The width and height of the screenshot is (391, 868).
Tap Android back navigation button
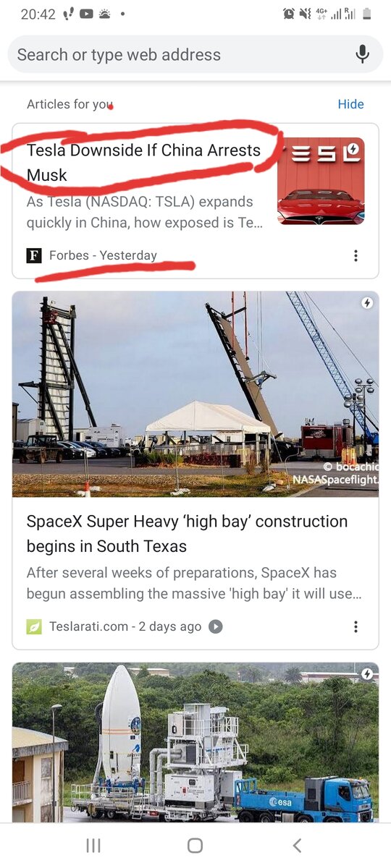[296, 846]
